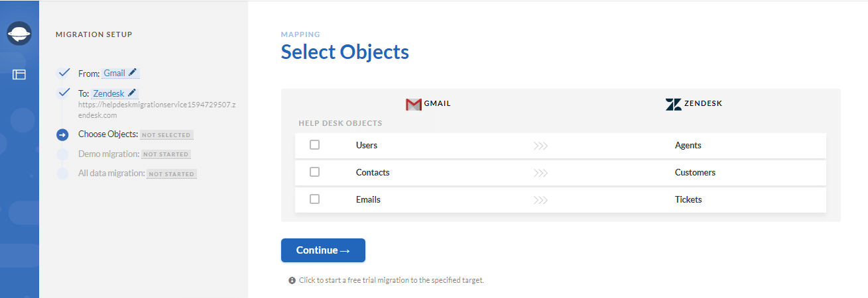
Task: Select the Demo migration step
Action: (x=109, y=154)
